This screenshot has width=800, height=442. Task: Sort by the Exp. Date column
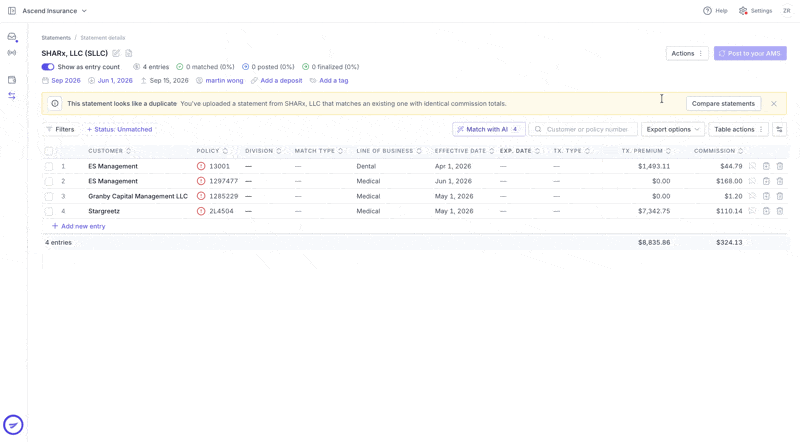click(x=520, y=151)
